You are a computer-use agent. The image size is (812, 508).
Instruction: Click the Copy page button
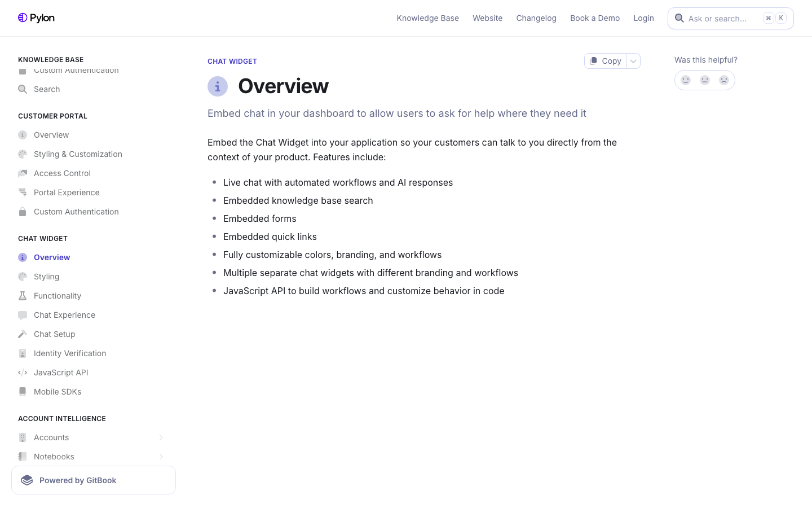point(606,61)
